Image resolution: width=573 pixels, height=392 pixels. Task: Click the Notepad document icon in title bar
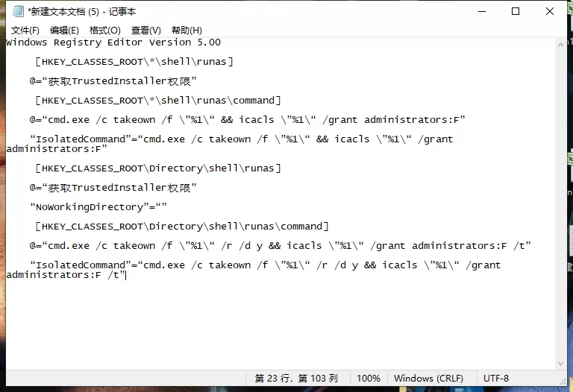[x=18, y=11]
